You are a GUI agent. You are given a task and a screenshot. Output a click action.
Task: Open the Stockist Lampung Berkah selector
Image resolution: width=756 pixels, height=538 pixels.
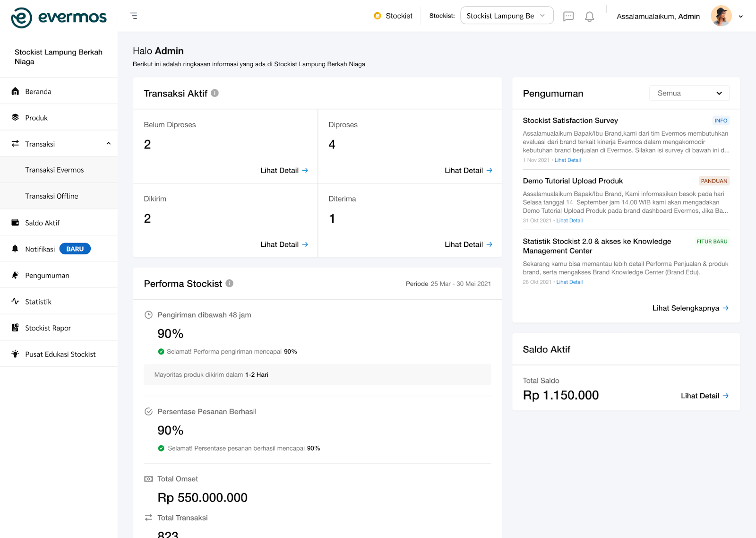click(x=507, y=15)
